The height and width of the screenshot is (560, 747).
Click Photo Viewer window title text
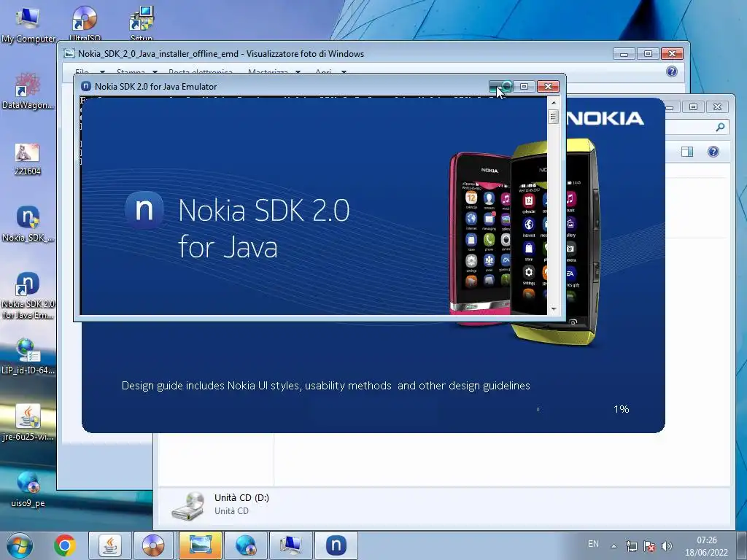point(221,54)
